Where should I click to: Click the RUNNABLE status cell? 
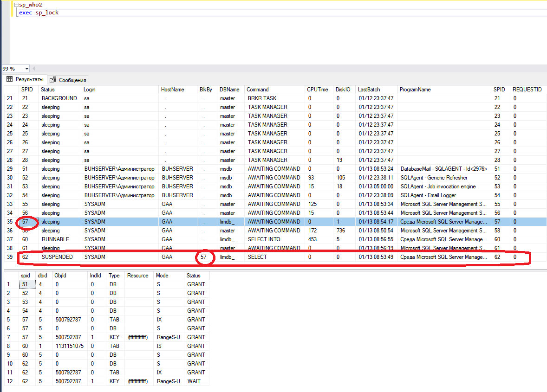(55, 239)
